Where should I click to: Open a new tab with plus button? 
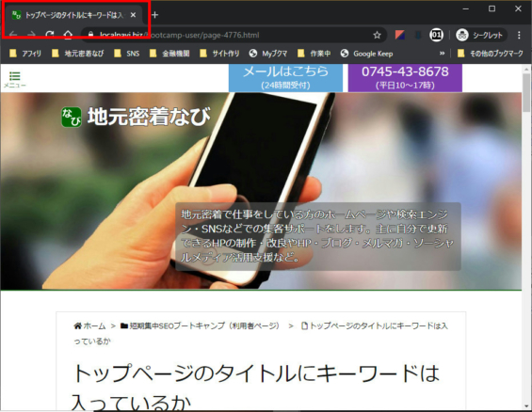click(x=155, y=15)
